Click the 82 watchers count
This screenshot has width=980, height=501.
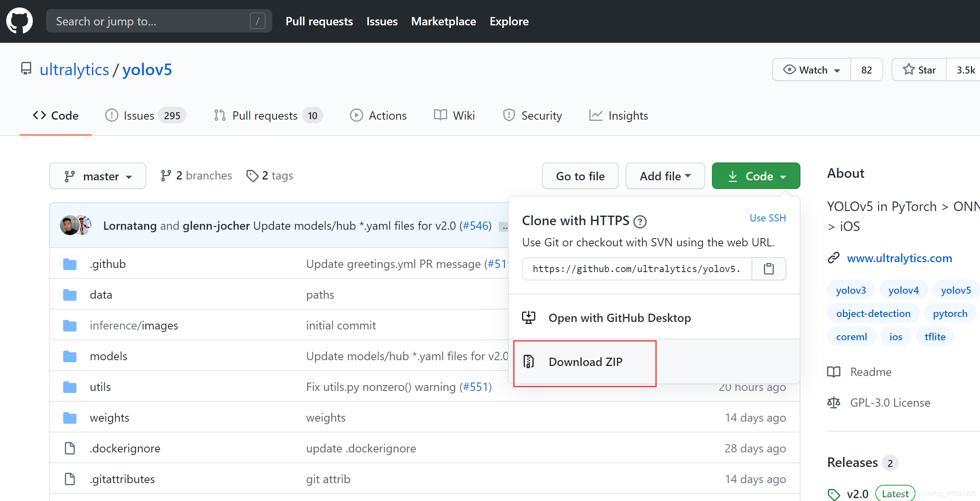pos(867,70)
